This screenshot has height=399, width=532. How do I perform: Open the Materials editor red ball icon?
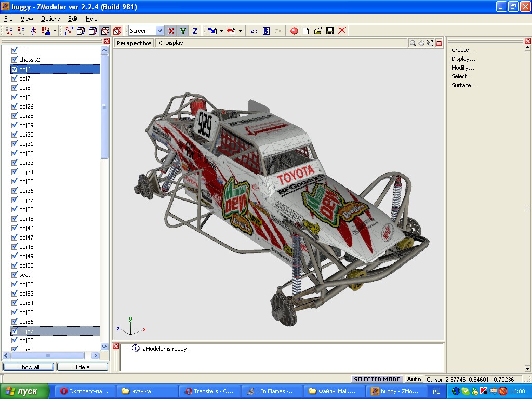(x=294, y=31)
